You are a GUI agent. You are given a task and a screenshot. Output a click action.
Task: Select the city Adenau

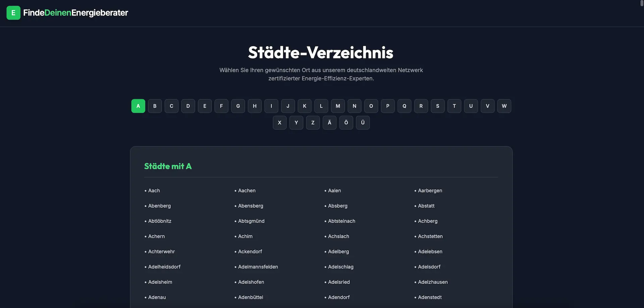coord(157,297)
